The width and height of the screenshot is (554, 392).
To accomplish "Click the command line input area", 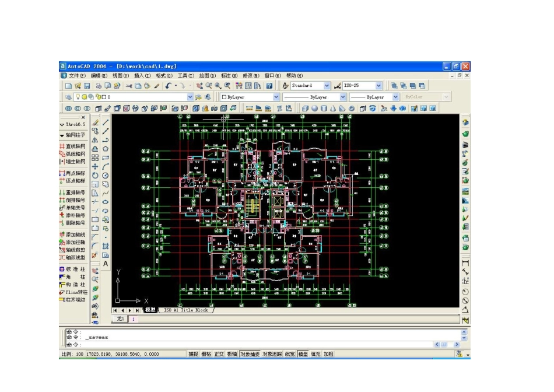I will [250, 344].
